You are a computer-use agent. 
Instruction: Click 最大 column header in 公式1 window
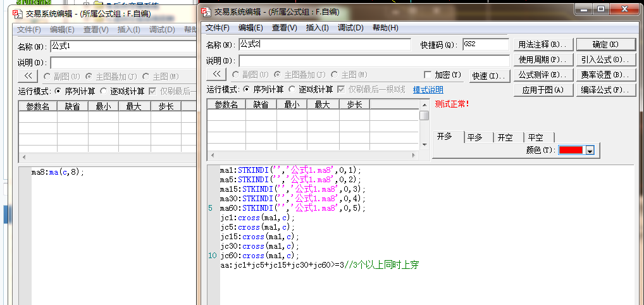[134, 106]
